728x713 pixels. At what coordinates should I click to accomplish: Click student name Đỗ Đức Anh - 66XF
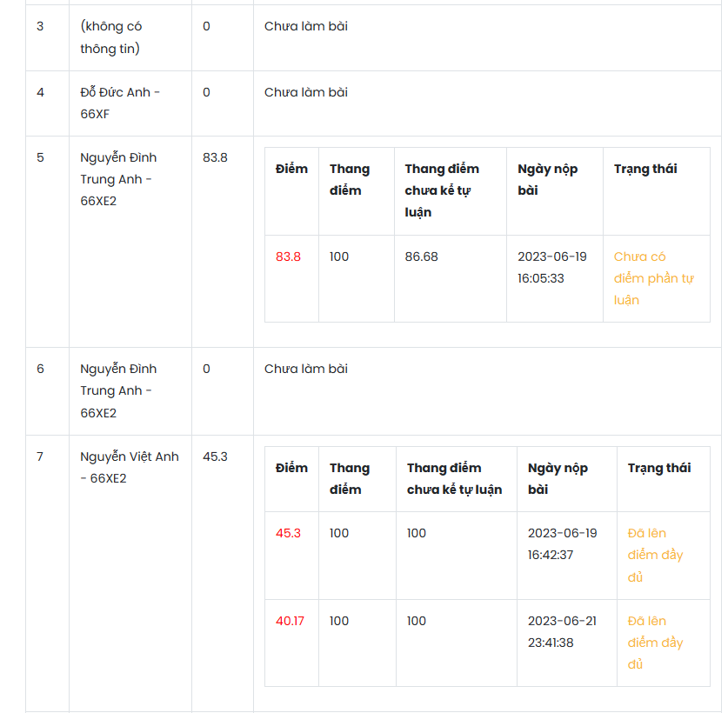120,103
